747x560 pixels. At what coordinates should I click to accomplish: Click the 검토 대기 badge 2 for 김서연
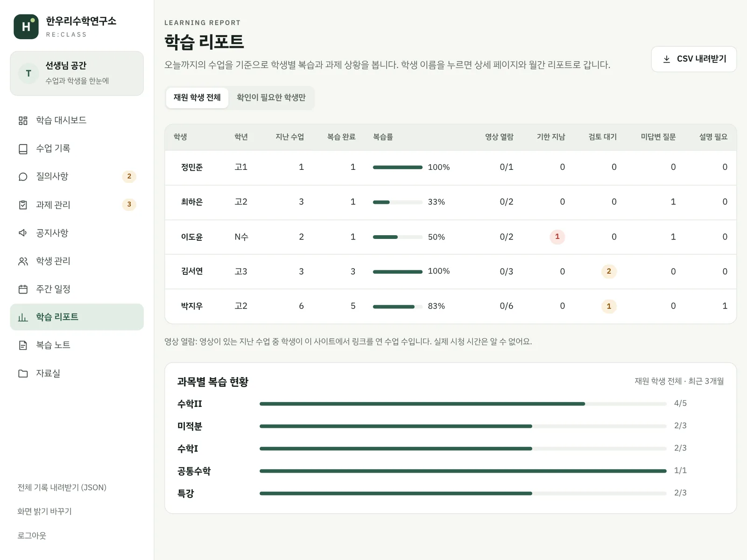tap(609, 271)
